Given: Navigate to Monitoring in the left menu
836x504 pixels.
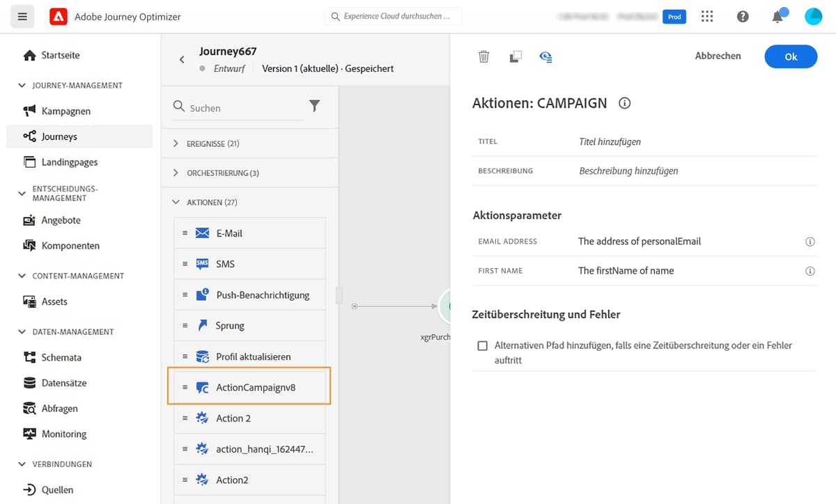Looking at the screenshot, I should pos(63,433).
